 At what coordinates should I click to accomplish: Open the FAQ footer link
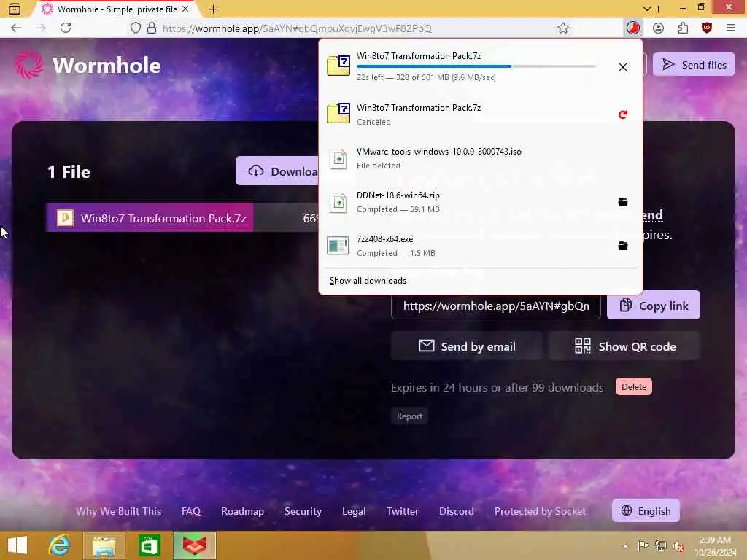(x=191, y=511)
